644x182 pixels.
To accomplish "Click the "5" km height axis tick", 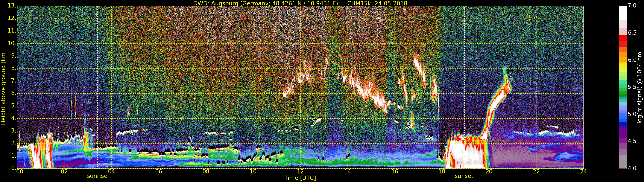I will point(14,106).
